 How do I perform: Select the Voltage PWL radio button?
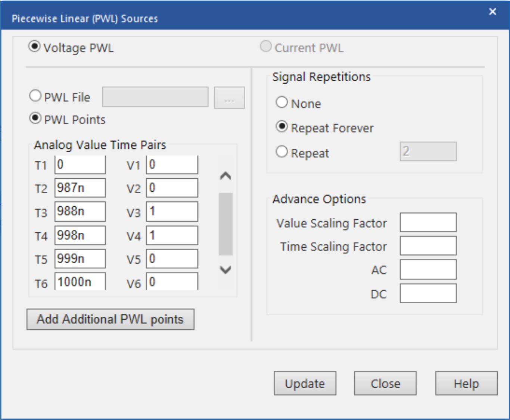pyautogui.click(x=34, y=47)
